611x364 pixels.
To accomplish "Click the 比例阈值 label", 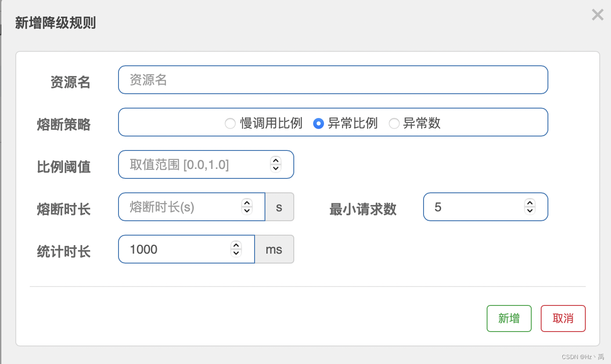I will click(64, 167).
